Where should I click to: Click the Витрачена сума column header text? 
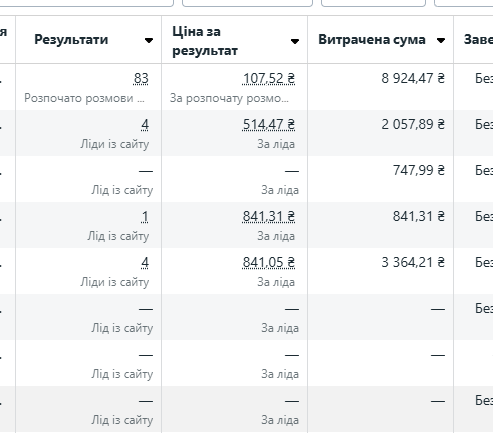tap(372, 40)
